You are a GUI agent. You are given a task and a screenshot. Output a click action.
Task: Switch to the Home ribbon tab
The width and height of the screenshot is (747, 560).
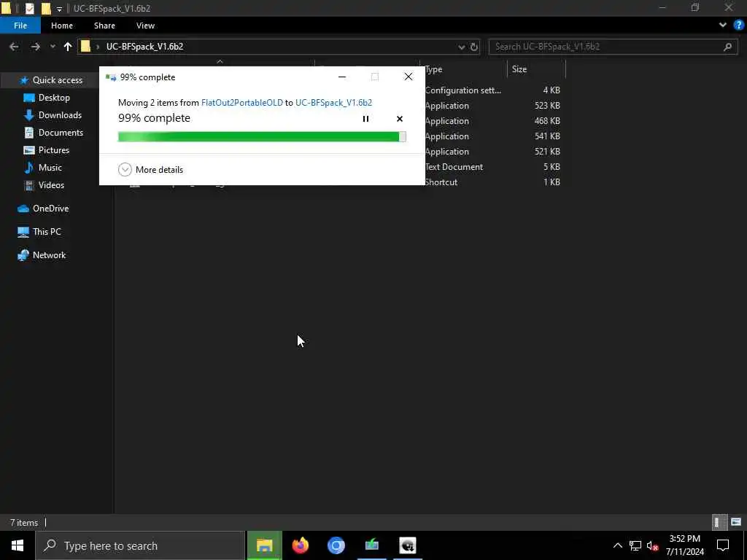62,26
